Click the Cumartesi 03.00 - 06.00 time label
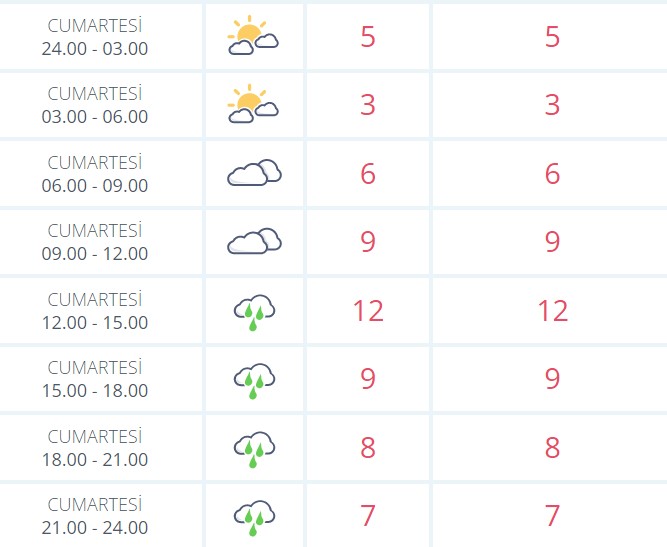 tap(95, 105)
